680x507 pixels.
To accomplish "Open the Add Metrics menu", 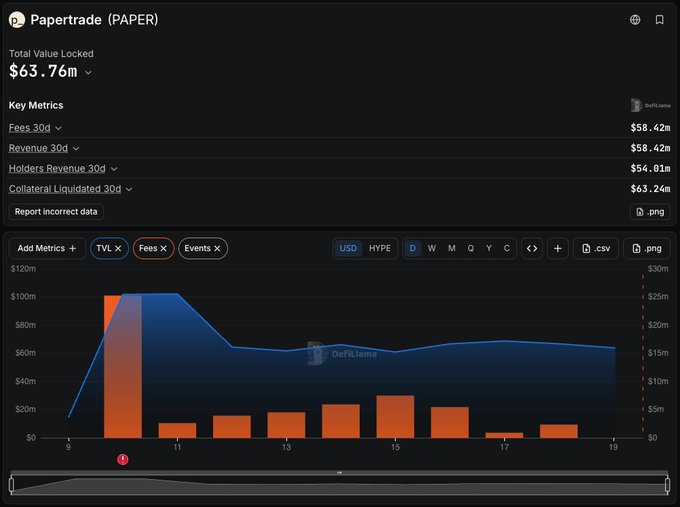I will click(x=47, y=248).
